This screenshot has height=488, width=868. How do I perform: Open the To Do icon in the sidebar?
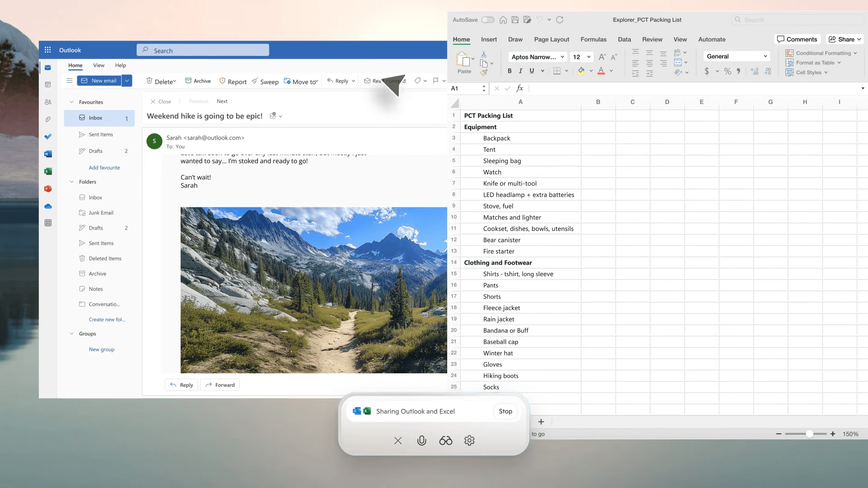tap(48, 136)
